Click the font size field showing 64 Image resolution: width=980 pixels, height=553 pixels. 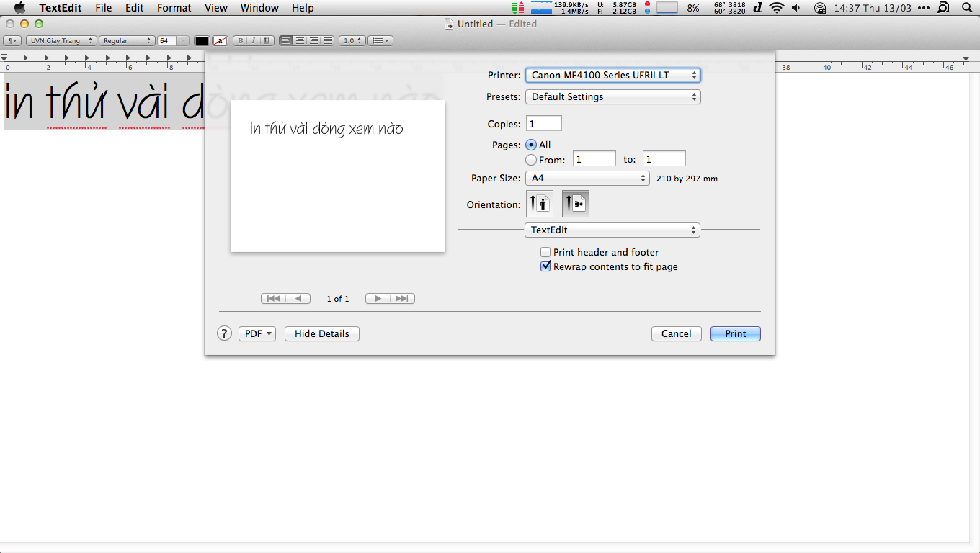click(x=166, y=41)
